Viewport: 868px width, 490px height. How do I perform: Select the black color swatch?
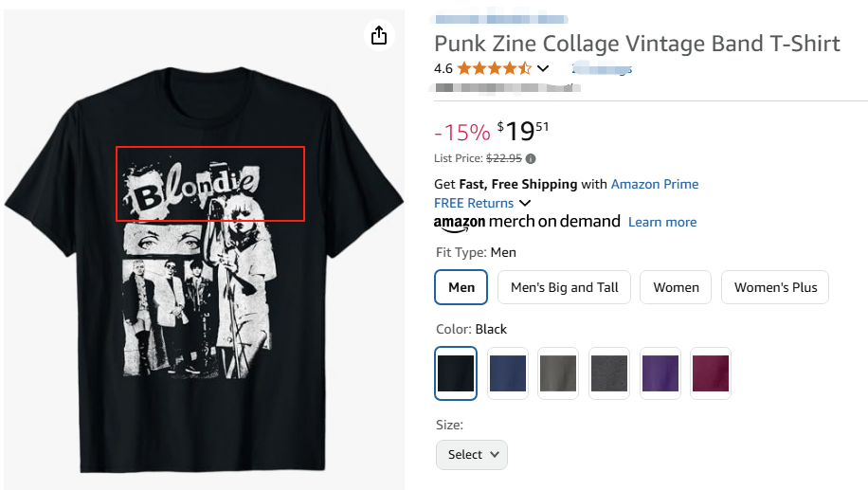click(456, 373)
